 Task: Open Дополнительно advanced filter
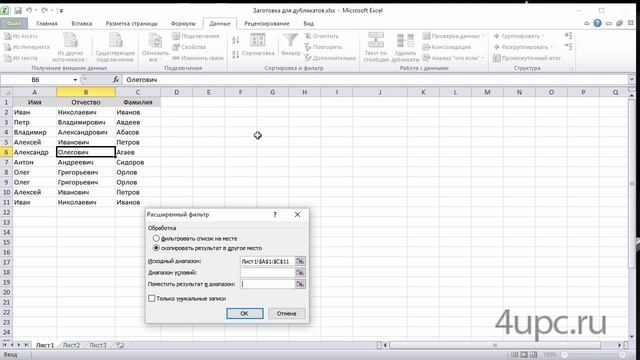click(x=330, y=58)
